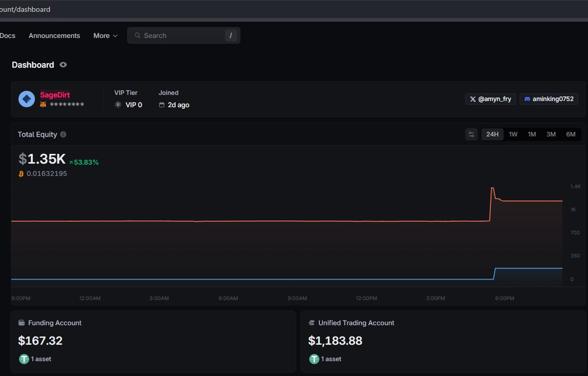Open the chart settings sliders icon
The height and width of the screenshot is (376, 588).
[471, 134]
